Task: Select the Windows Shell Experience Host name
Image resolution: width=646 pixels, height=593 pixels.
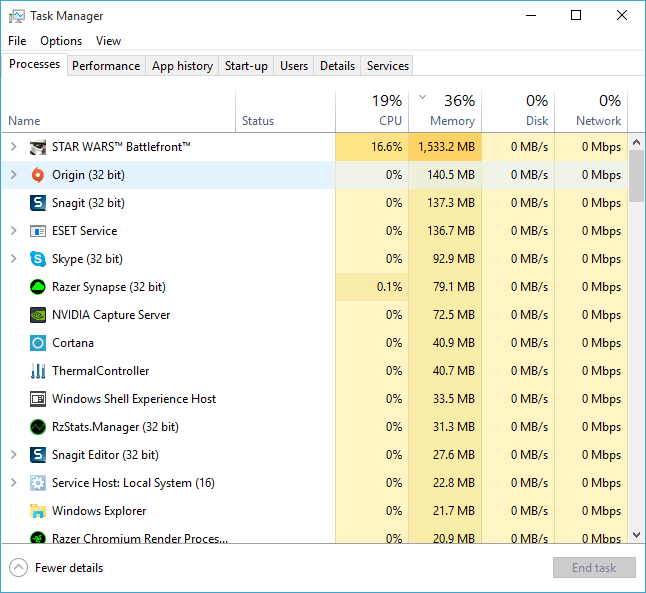Action: pos(134,399)
